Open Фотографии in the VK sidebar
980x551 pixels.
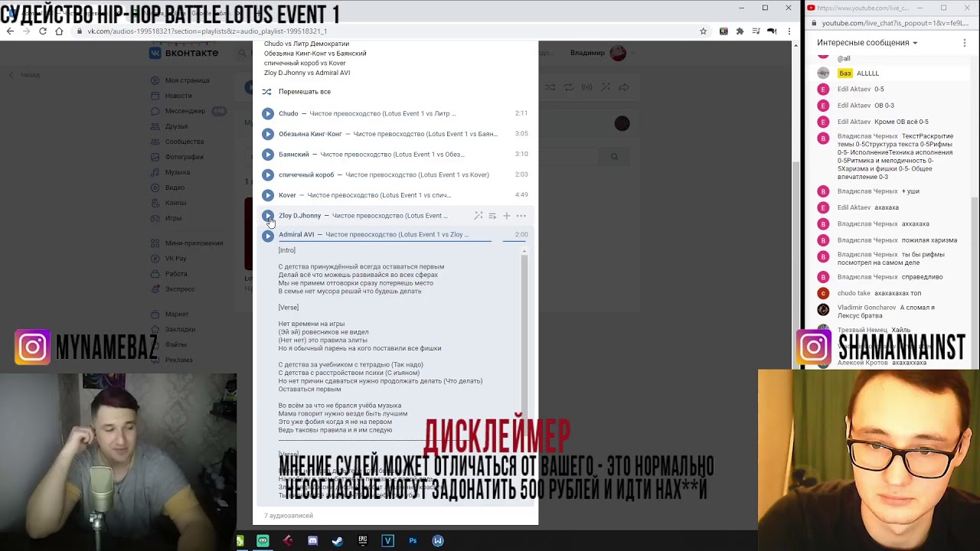[x=184, y=157]
